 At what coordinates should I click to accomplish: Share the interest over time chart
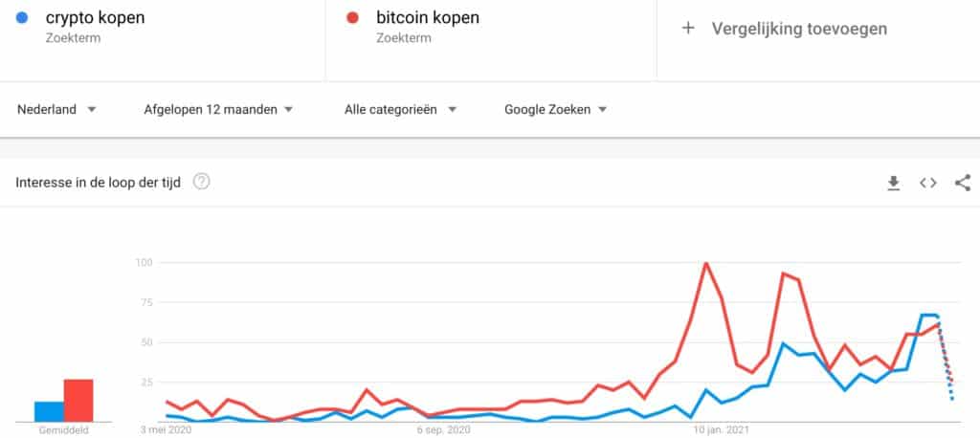(x=963, y=183)
